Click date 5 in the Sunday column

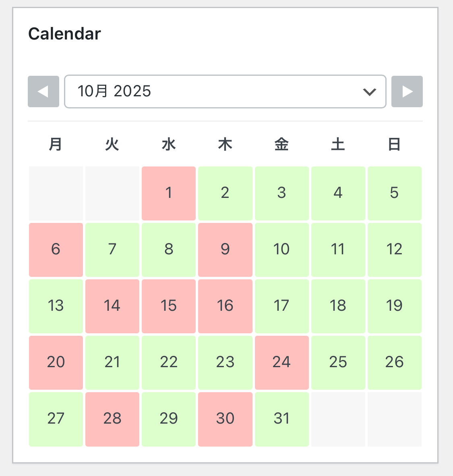pyautogui.click(x=394, y=193)
